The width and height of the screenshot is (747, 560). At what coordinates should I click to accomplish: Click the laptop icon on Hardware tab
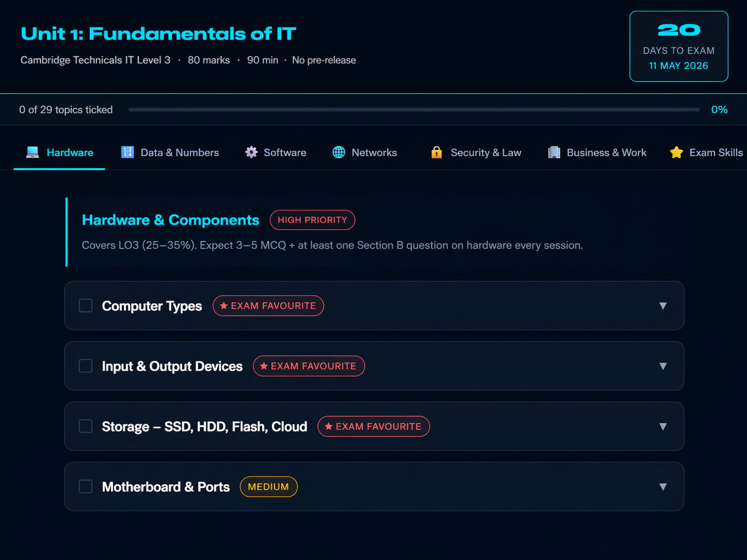click(33, 152)
